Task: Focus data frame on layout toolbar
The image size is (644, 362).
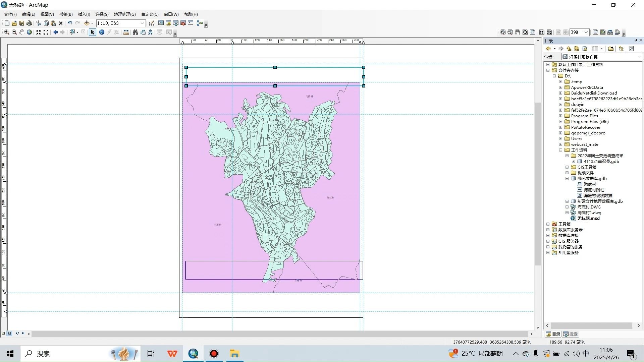Action: coord(603,32)
